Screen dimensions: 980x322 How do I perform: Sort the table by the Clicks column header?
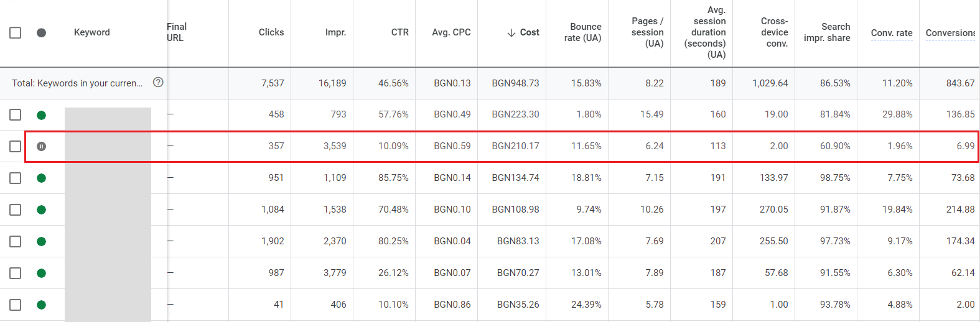click(271, 32)
